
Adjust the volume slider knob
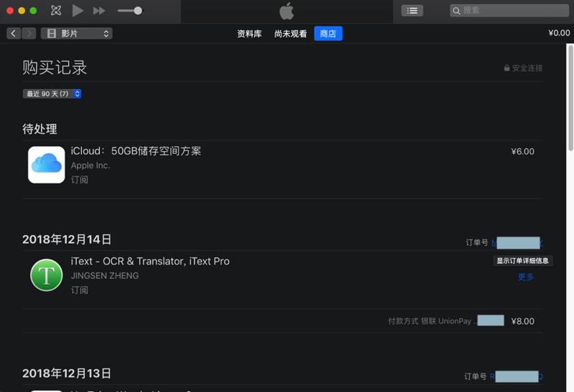coord(138,11)
